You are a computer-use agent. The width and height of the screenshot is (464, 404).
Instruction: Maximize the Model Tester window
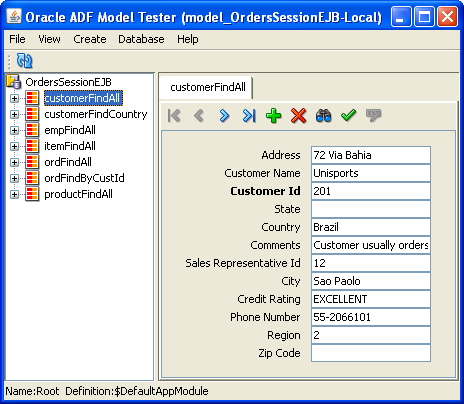point(424,17)
